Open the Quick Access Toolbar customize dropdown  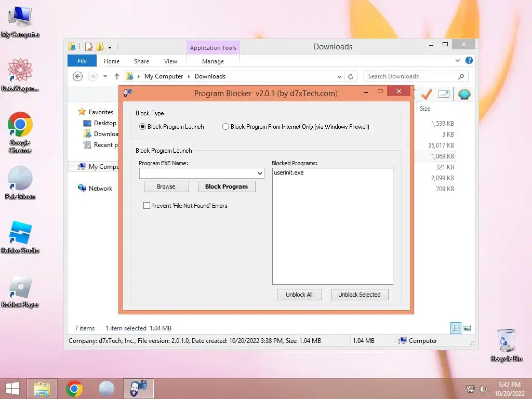tap(110, 47)
